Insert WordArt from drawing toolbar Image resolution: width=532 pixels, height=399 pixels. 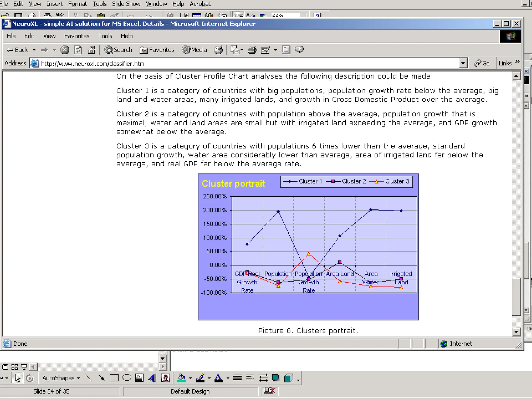pyautogui.click(x=152, y=378)
